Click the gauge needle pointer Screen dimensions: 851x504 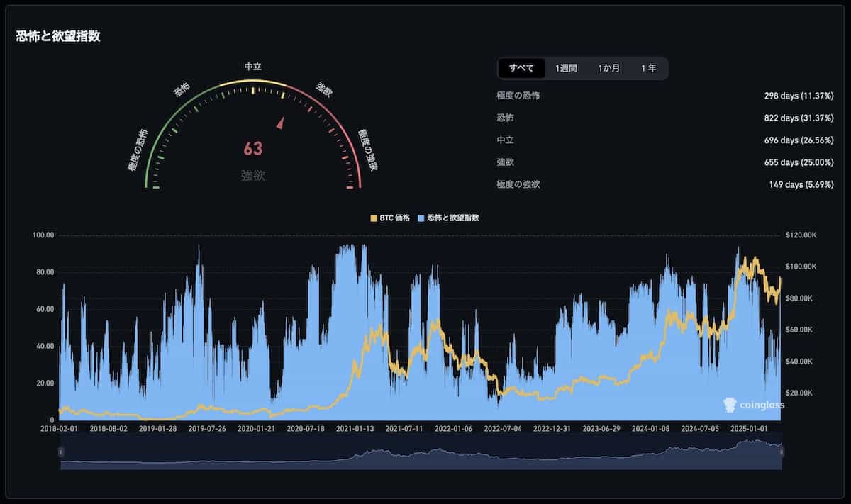click(x=281, y=123)
